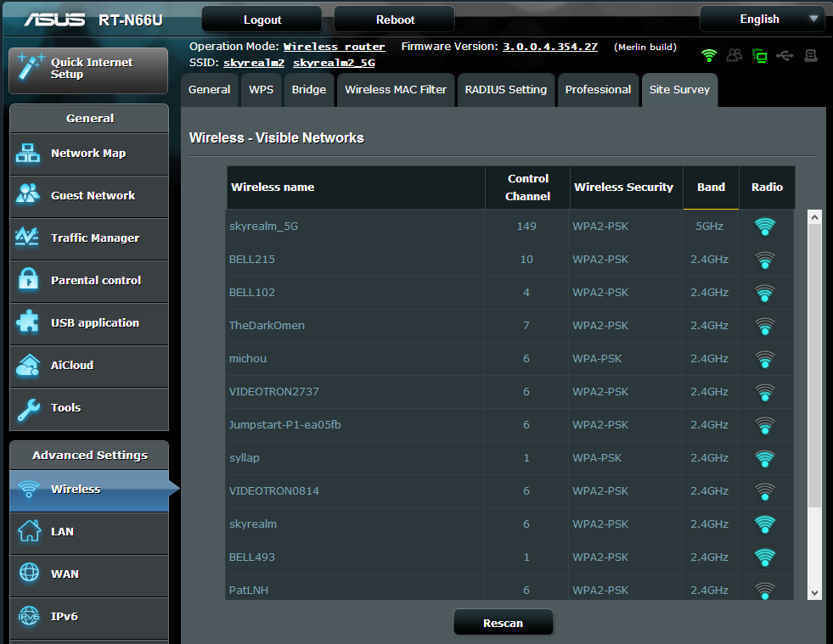Open Network Map from the sidebar
Image resolution: width=833 pixels, height=644 pixels.
[89, 154]
